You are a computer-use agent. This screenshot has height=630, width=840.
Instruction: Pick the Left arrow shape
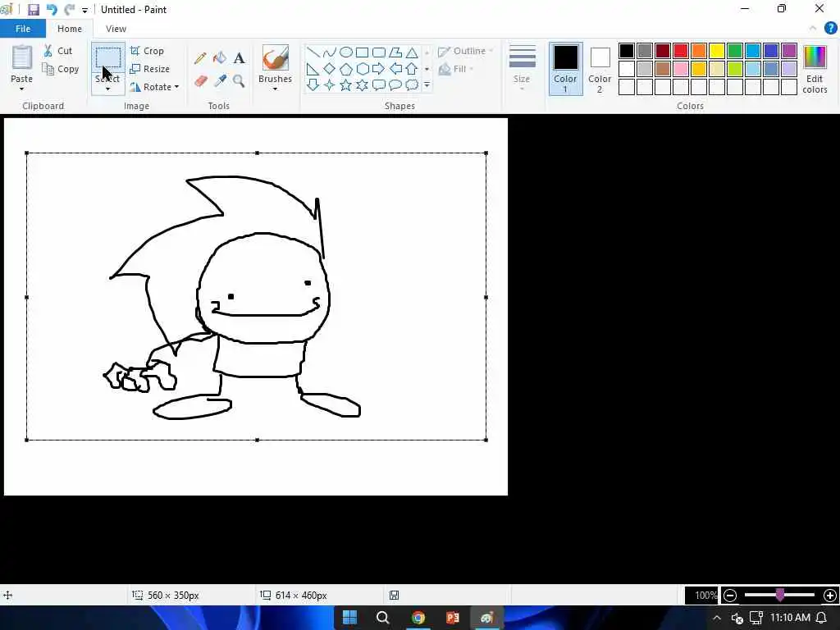395,69
